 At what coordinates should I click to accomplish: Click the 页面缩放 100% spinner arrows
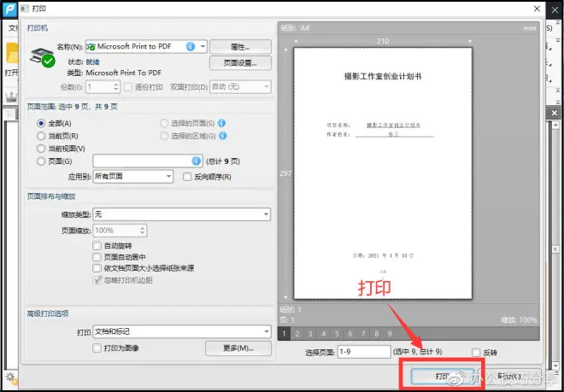click(143, 231)
